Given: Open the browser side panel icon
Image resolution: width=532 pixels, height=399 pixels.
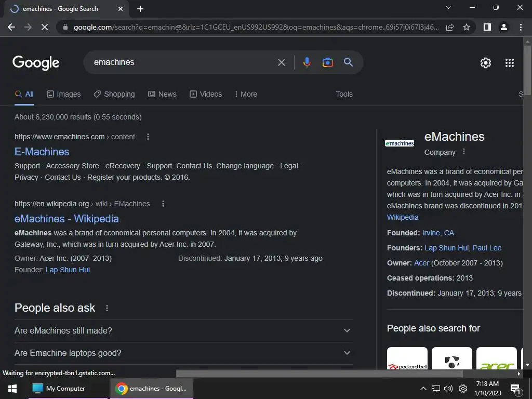Looking at the screenshot, I should (x=487, y=27).
